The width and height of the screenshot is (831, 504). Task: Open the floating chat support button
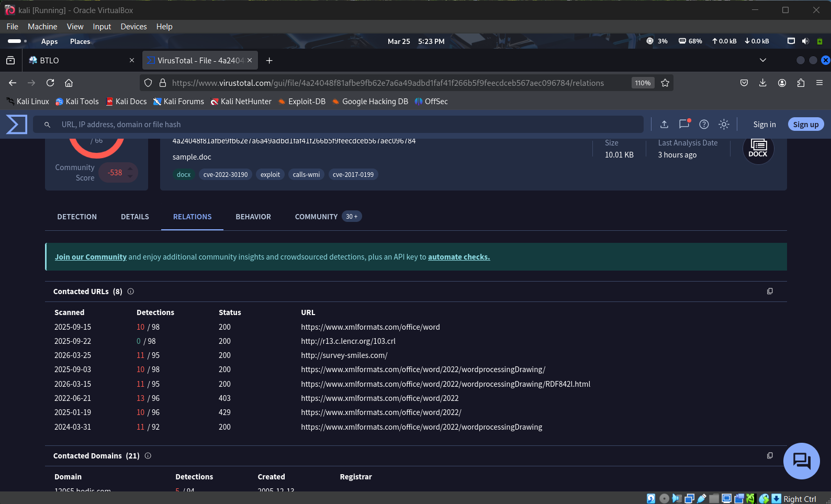[x=801, y=461]
